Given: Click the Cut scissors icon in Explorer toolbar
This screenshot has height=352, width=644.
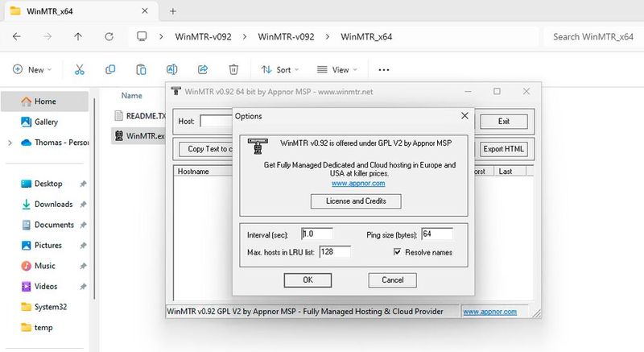Looking at the screenshot, I should coord(79,70).
